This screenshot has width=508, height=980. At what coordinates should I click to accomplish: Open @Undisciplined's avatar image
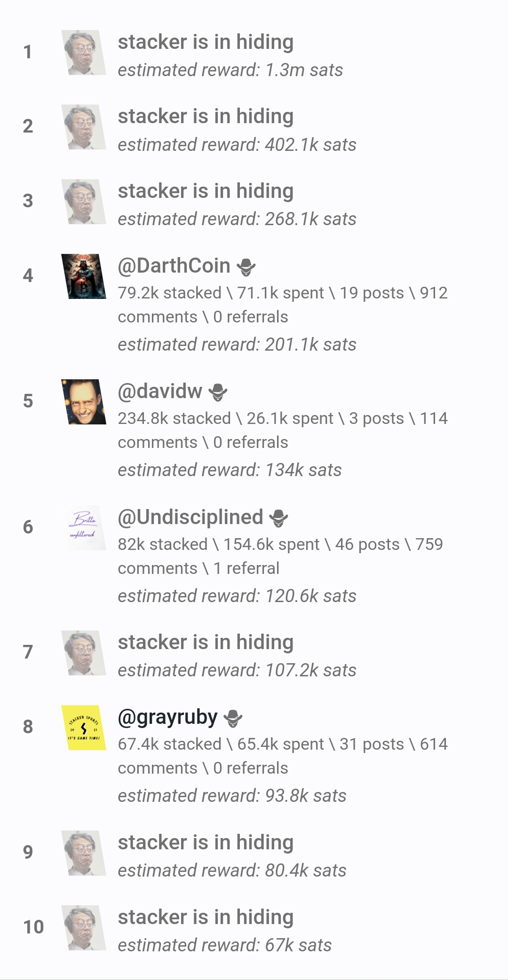84,527
